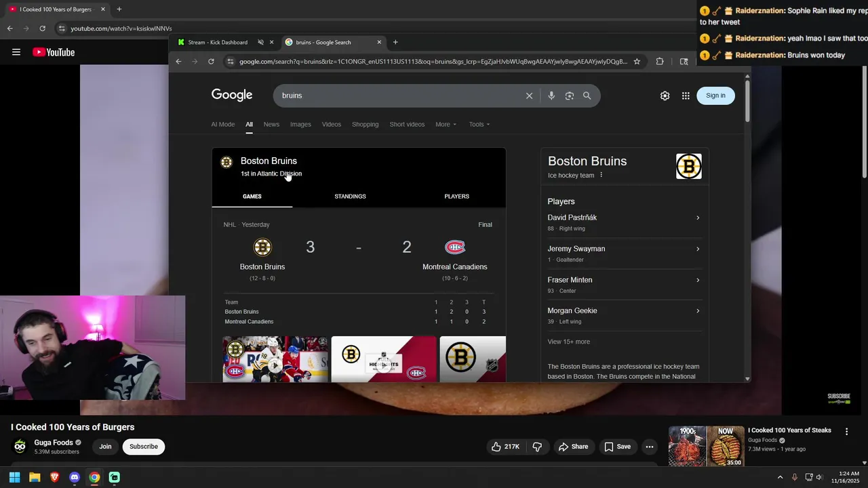Click View 15+ more players
Screen dimensions: 868x488
[x=568, y=342]
